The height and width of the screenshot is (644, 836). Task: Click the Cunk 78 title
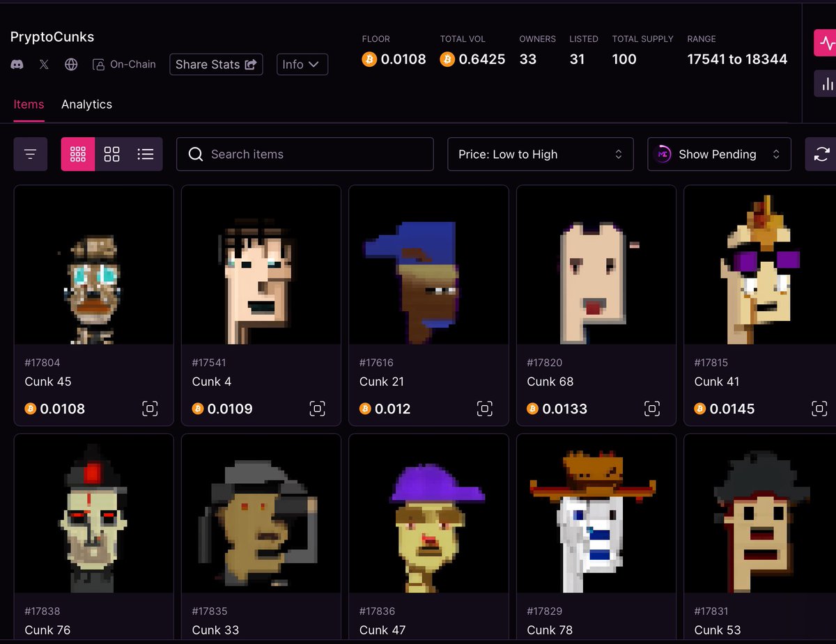(550, 630)
